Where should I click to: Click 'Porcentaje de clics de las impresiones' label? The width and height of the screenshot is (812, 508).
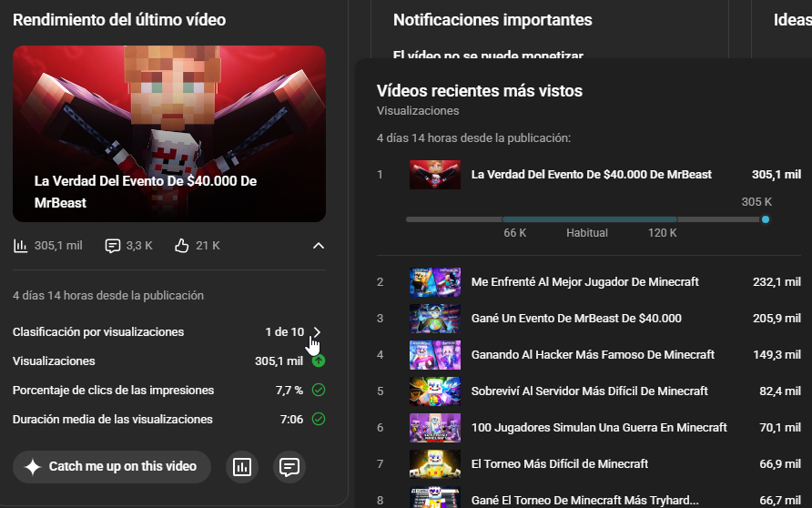pyautogui.click(x=114, y=390)
